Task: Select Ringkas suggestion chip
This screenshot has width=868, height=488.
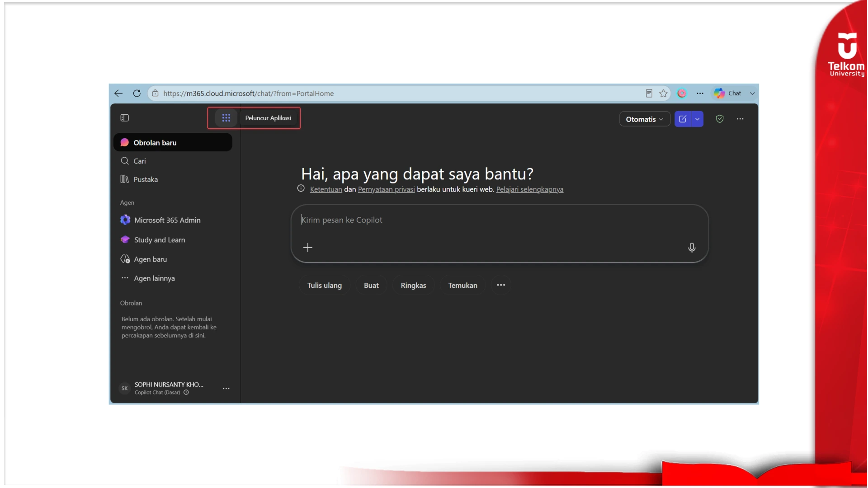Action: click(413, 286)
